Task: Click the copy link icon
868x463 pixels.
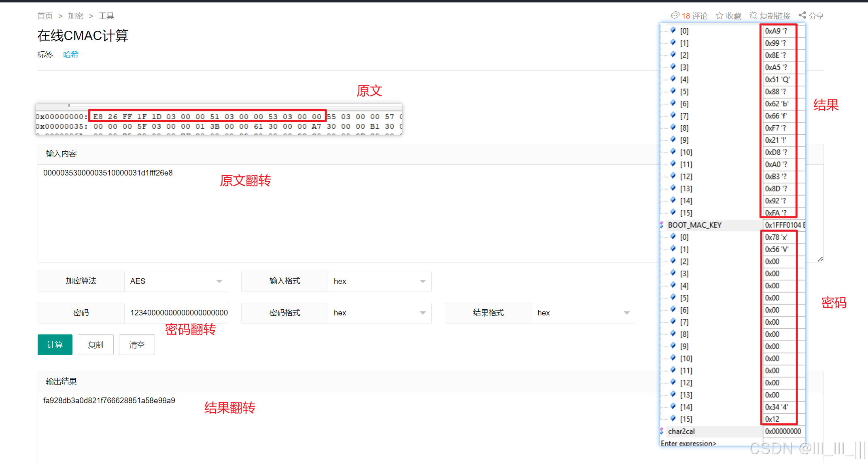Action: pos(753,15)
